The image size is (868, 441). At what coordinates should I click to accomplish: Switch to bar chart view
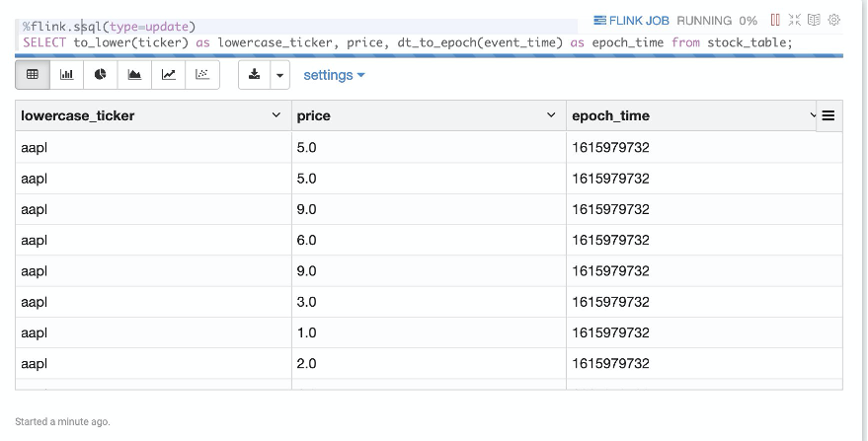tap(66, 75)
